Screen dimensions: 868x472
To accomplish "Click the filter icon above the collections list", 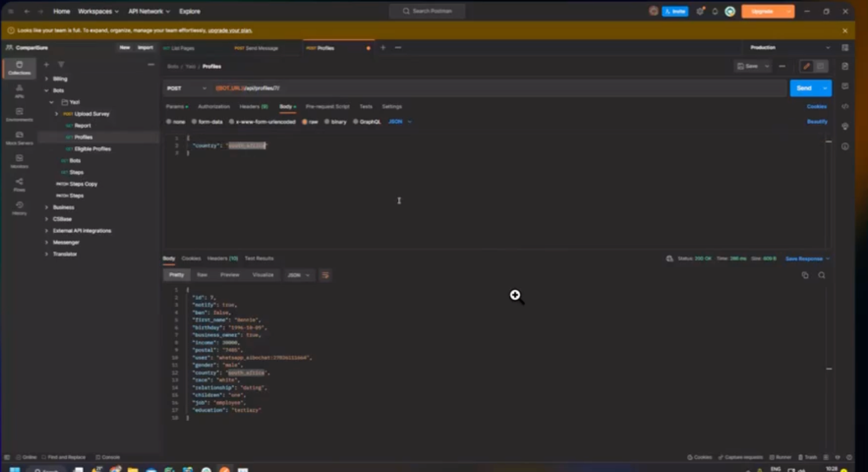I will coord(61,65).
